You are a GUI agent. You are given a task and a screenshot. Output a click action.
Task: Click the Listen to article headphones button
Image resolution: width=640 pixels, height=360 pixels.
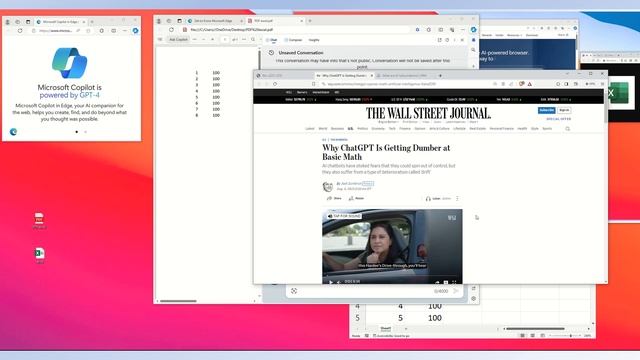click(438, 199)
